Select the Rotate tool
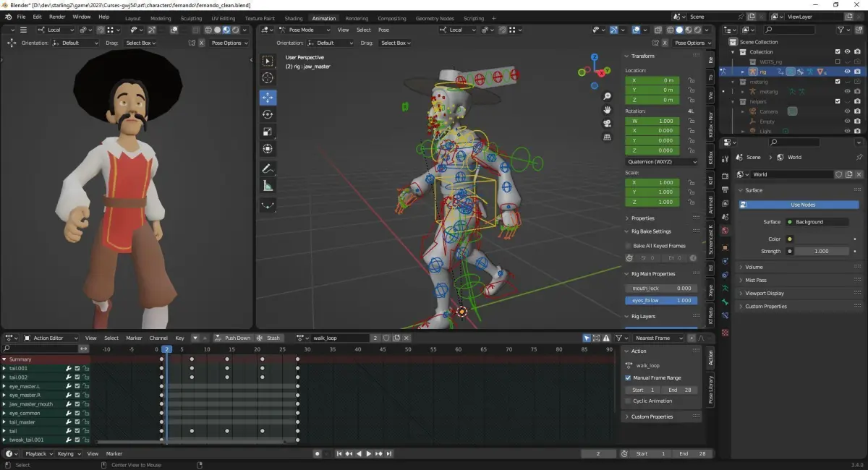 coord(268,114)
